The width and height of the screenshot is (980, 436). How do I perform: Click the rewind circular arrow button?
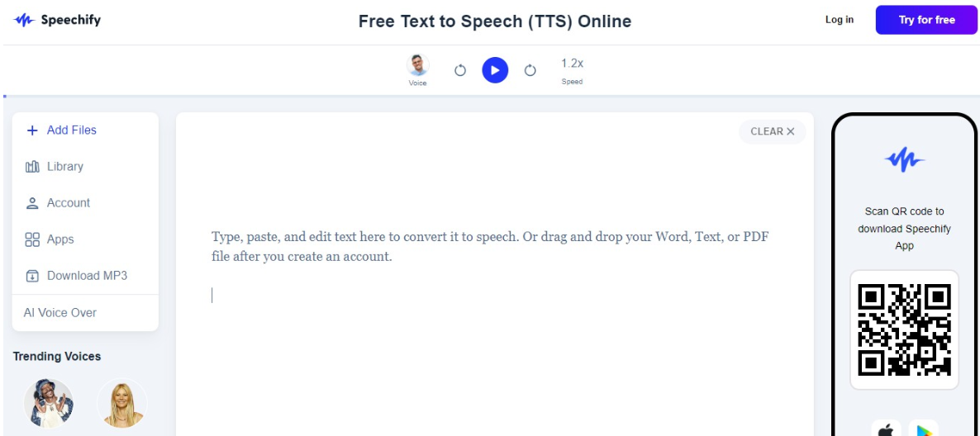(460, 70)
